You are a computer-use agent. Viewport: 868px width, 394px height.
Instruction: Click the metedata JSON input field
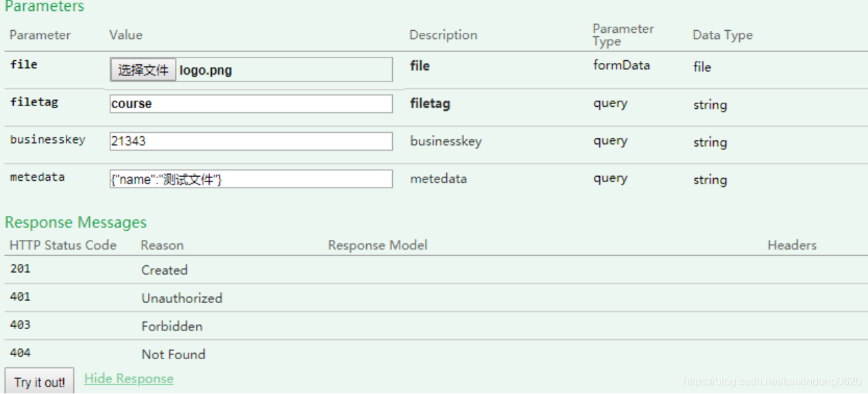pos(251,179)
